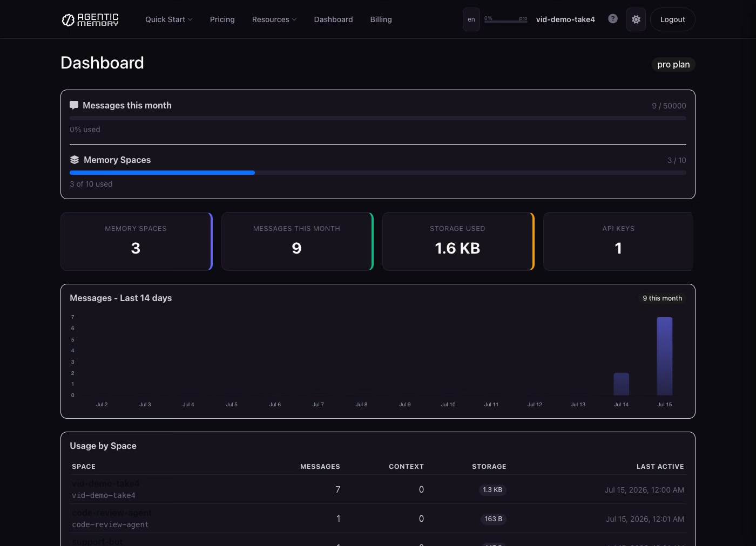Click 'Jul 15, 2026, 12:01 AM' timestamp

[x=645, y=519]
